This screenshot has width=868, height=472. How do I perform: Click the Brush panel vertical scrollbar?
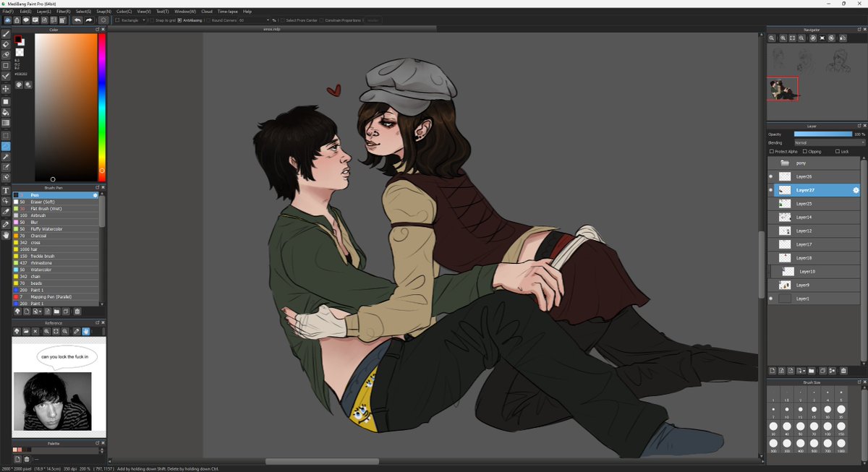click(x=102, y=210)
